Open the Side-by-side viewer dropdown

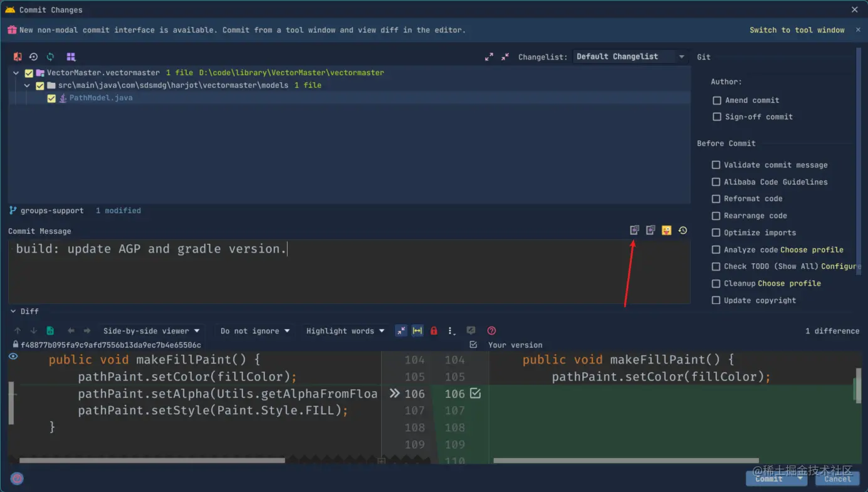151,331
